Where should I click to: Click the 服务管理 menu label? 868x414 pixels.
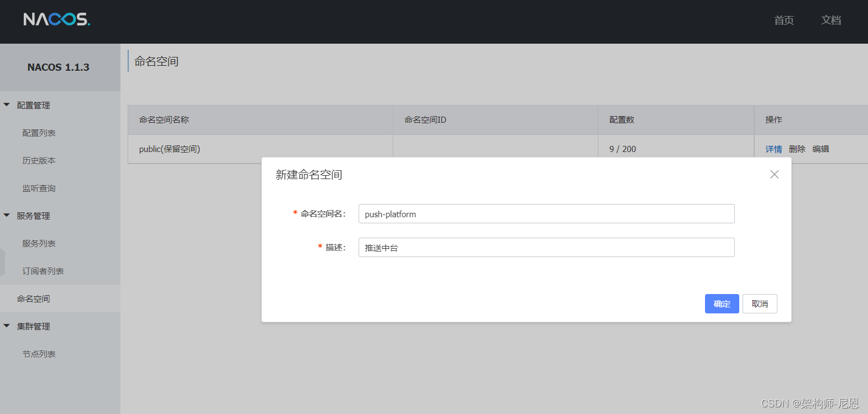[x=33, y=216]
